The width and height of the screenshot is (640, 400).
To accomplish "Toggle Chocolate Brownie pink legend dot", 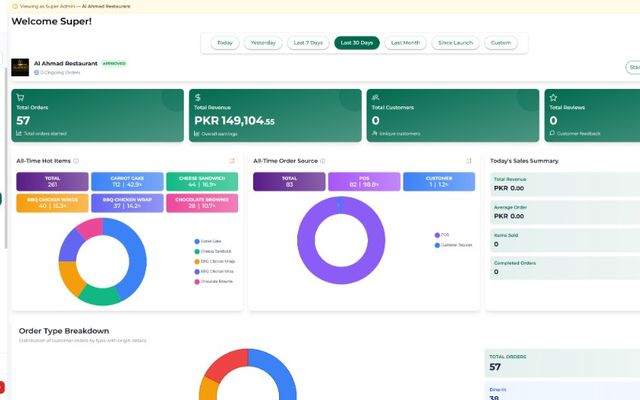I will click(x=197, y=282).
